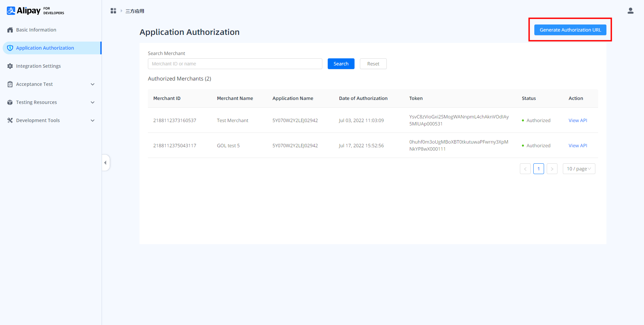Focus the Merchant ID or name field

(x=235, y=64)
